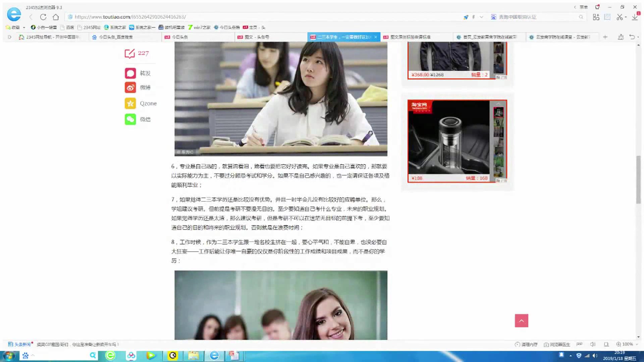Click the scissors screenshot tool

tap(620, 17)
